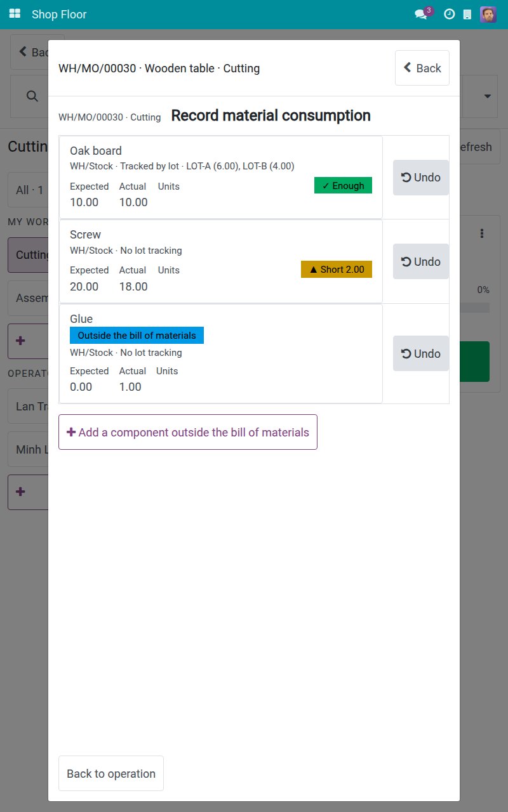Open the three-dot work order menu
The image size is (508, 812).
tap(482, 233)
